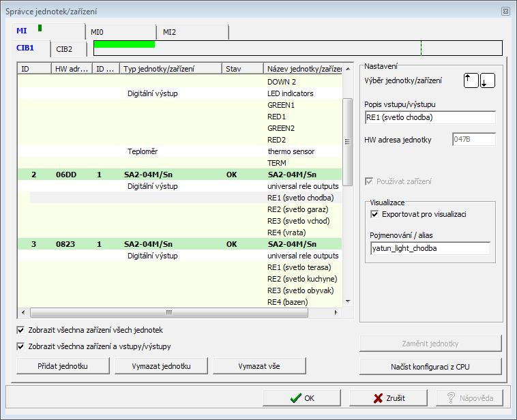Open Nápověda help button

(469, 398)
